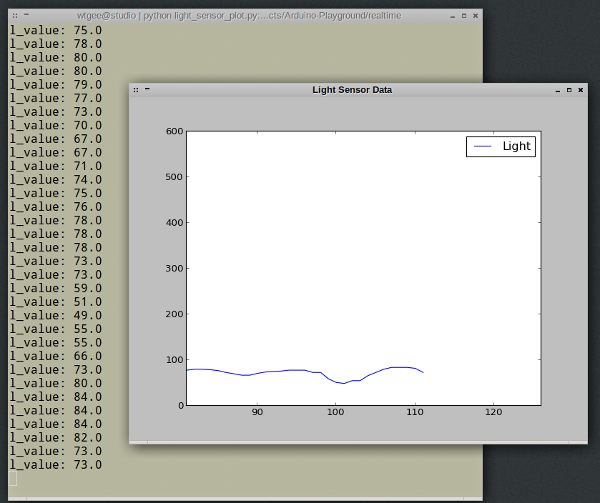Click the terminal line l_value: 77.0
This screenshot has width=600, height=503.
click(x=56, y=98)
